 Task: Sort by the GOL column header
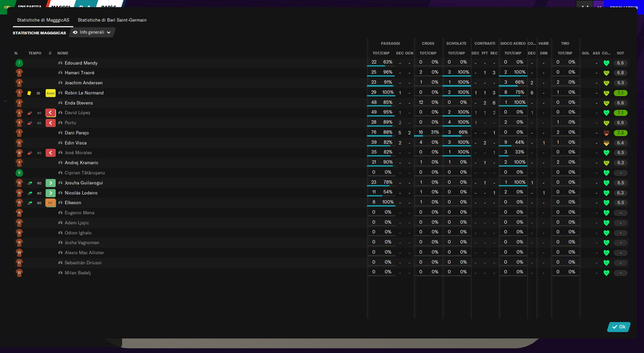[x=586, y=53]
